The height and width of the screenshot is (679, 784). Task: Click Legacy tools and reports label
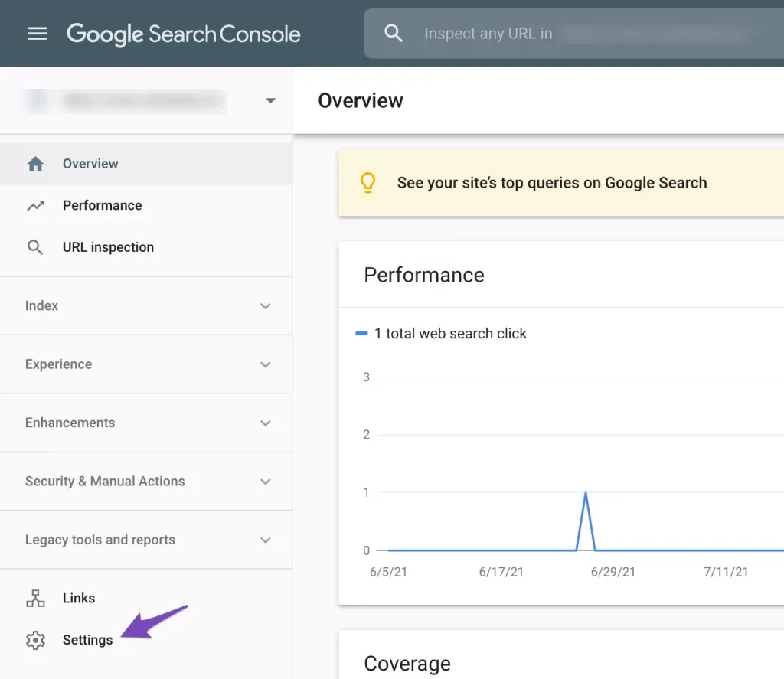(x=100, y=540)
